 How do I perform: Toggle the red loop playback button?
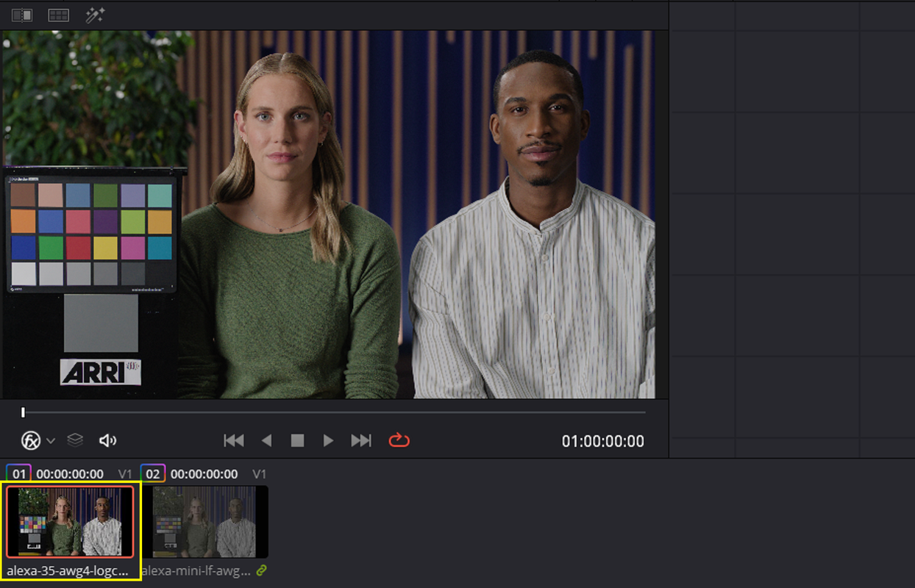(x=399, y=440)
